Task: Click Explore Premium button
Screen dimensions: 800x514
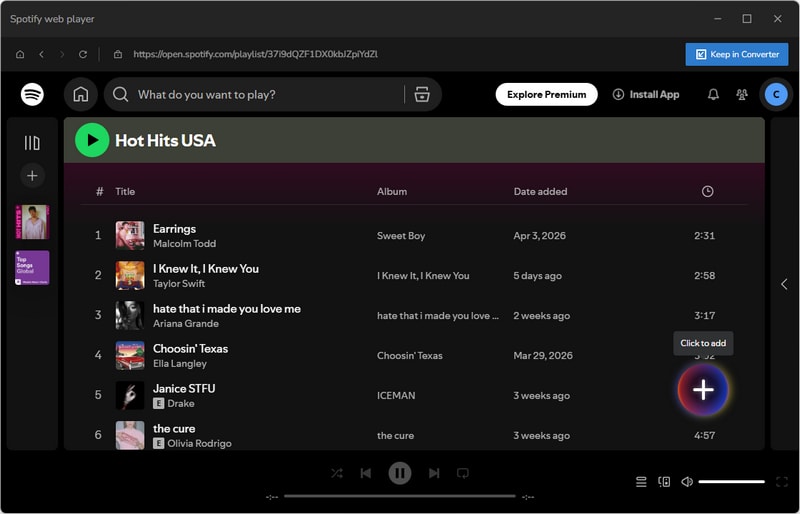Action: 546,94
